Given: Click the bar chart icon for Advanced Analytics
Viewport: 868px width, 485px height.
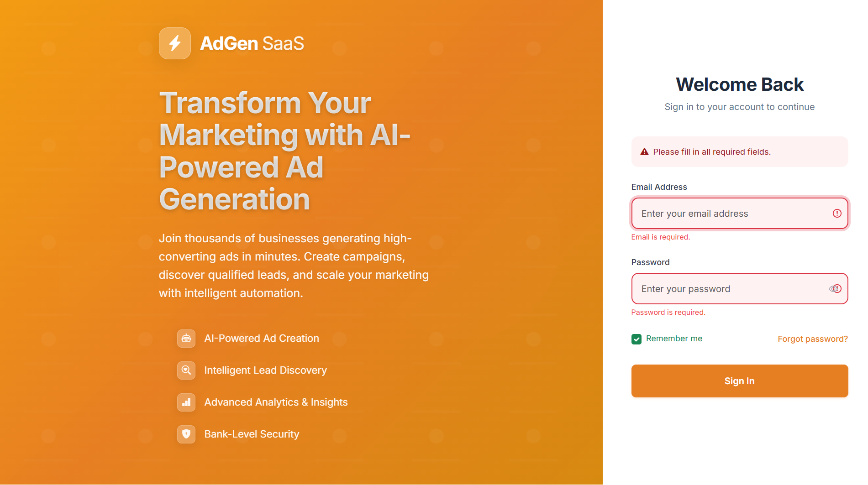Looking at the screenshot, I should click(x=186, y=402).
